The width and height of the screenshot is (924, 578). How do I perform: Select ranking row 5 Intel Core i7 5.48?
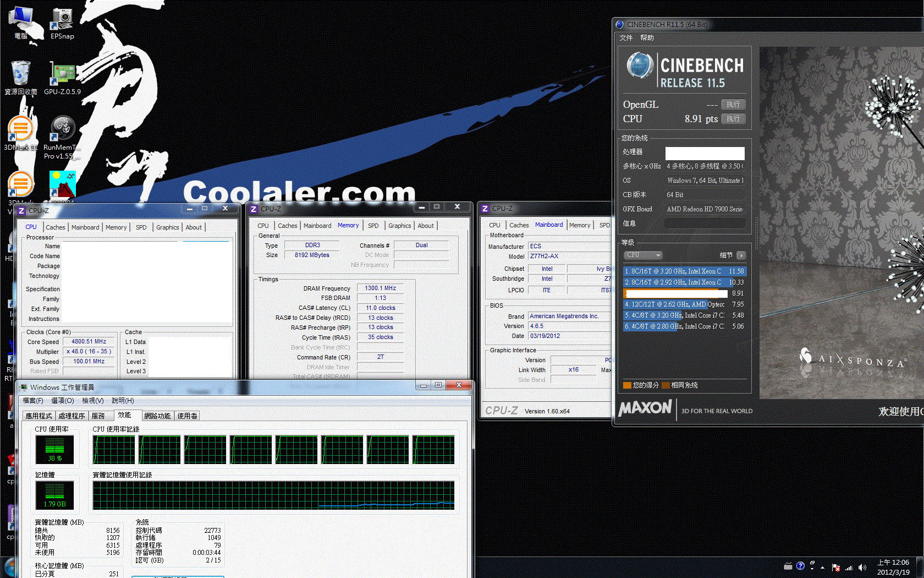tap(684, 315)
